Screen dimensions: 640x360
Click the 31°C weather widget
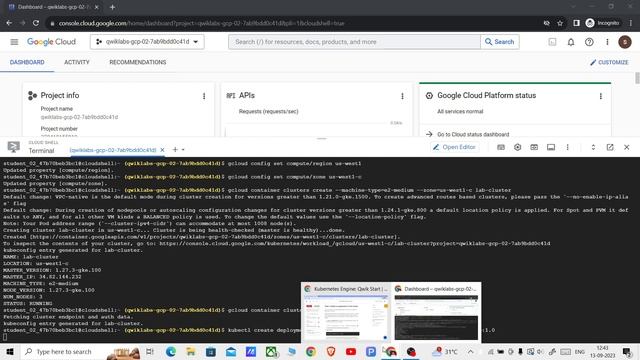pyautogui.click(x=445, y=351)
